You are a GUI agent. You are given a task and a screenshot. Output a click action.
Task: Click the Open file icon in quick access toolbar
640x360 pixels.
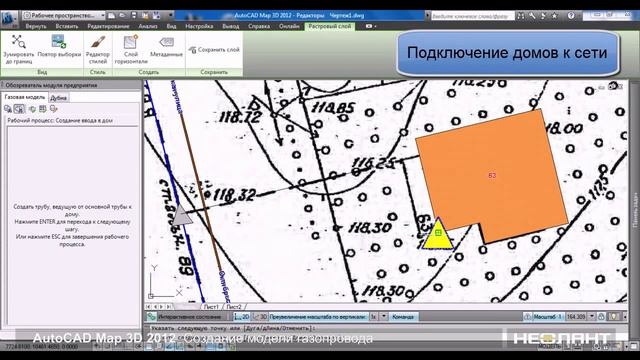(x=122, y=16)
